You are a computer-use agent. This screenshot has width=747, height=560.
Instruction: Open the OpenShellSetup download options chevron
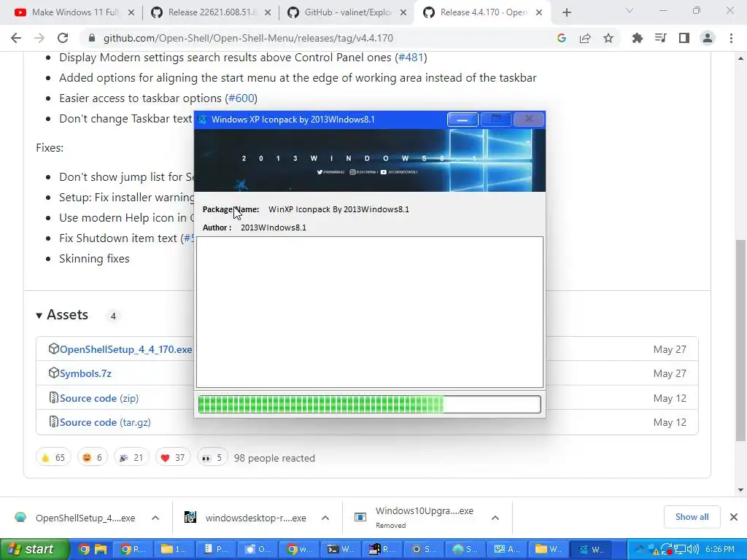[155, 518]
